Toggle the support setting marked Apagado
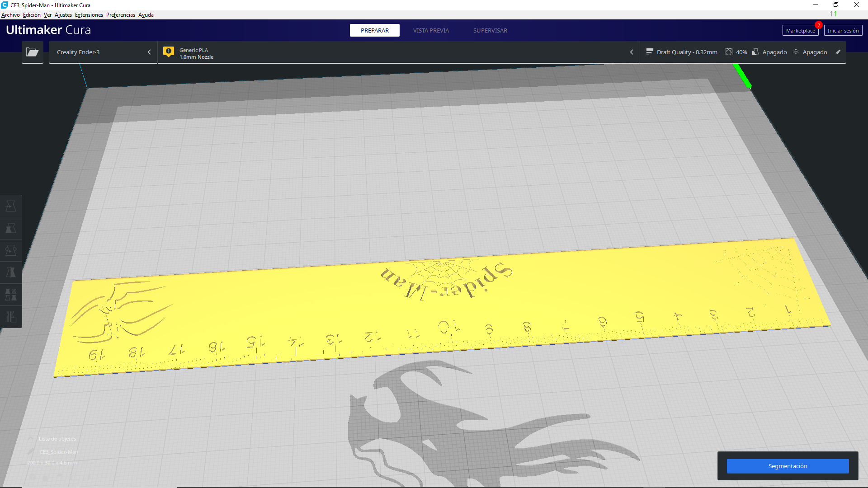The height and width of the screenshot is (488, 868). (x=770, y=52)
